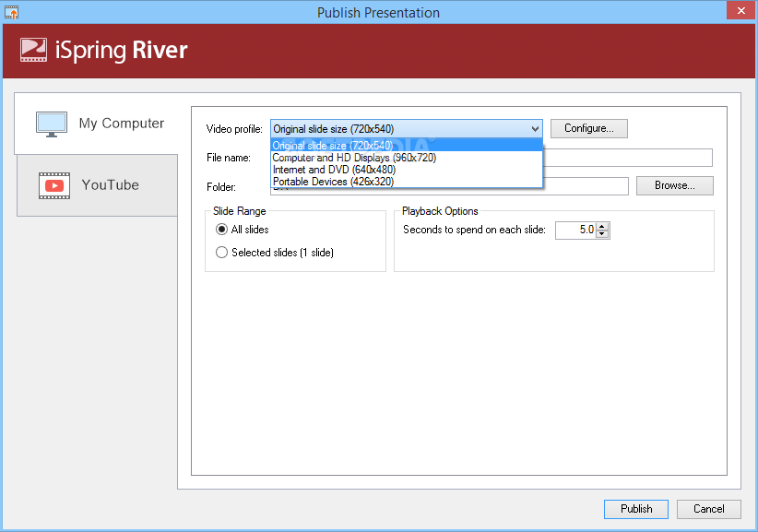This screenshot has width=758, height=532.
Task: Click the 'Seconds to spend on each slide:' label
Action: point(474,230)
